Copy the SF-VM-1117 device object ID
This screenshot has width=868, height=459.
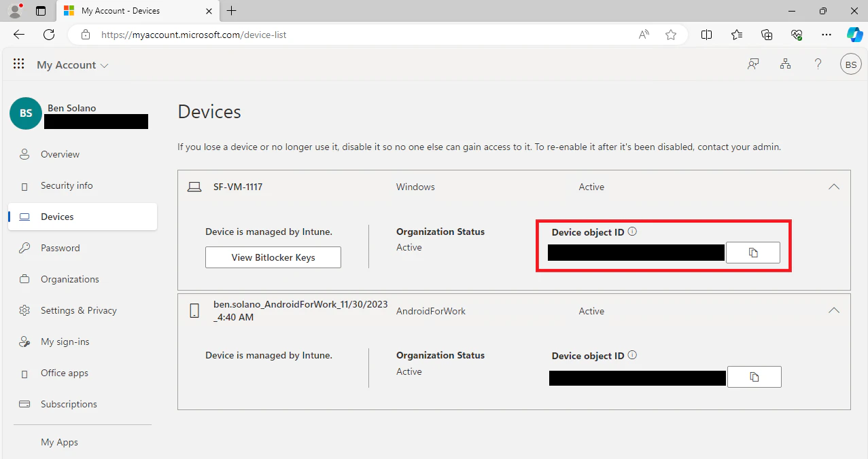[x=753, y=253]
